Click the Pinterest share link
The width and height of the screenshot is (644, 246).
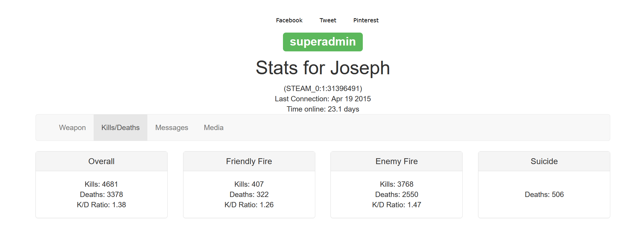[x=366, y=20]
